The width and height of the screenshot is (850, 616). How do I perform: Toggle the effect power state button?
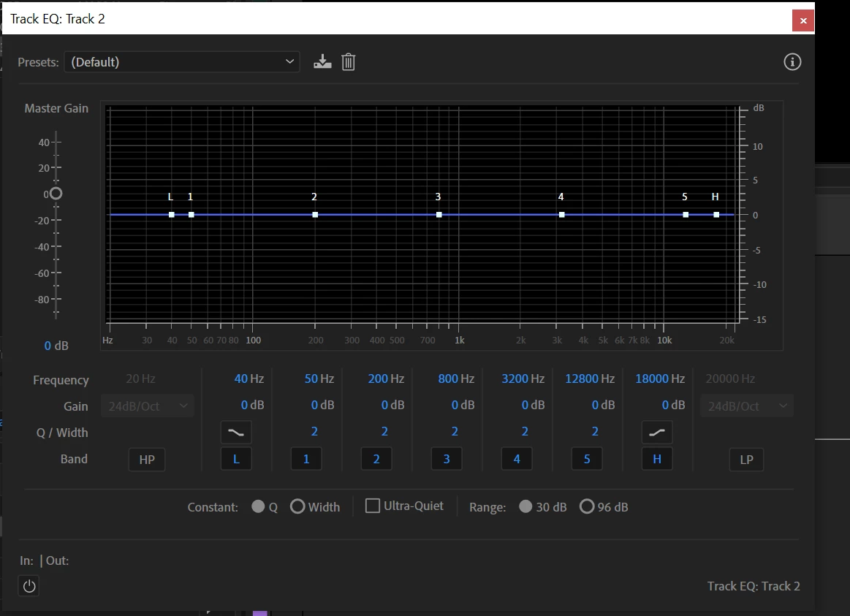click(29, 585)
